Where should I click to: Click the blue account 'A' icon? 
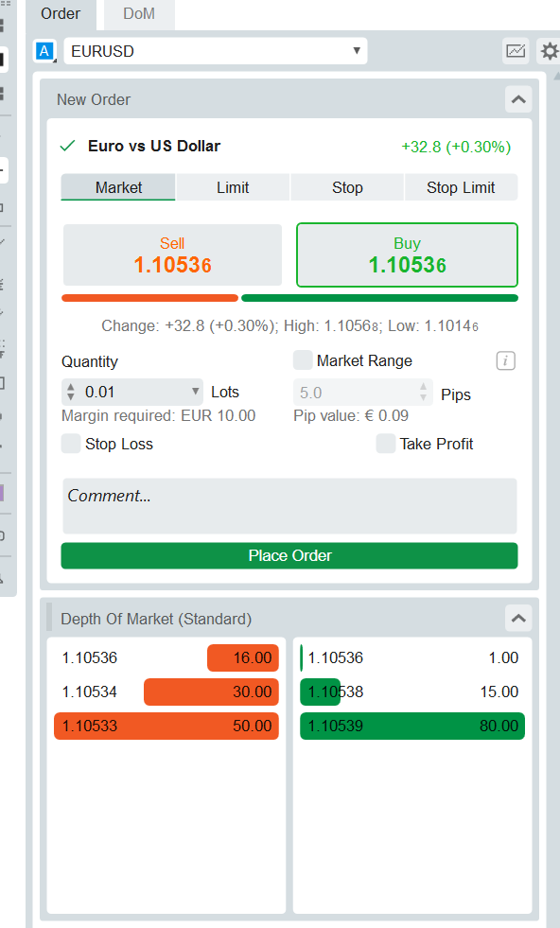click(44, 51)
